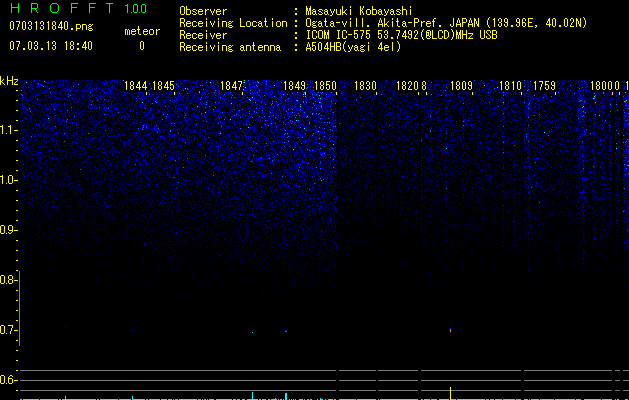629x400 pixels.
Task: Select the version number 1.00
Action: (x=135, y=9)
